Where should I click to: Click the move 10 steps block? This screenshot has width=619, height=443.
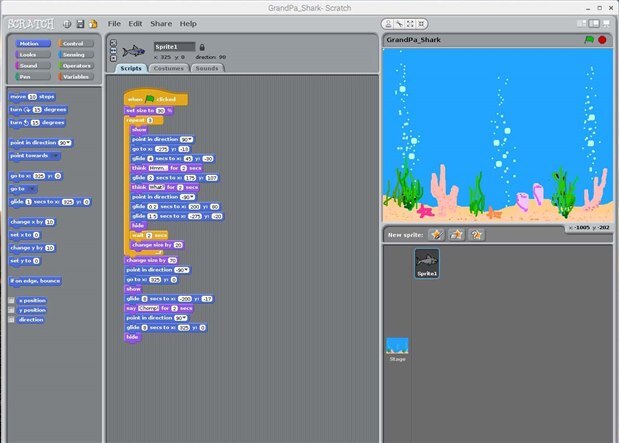click(32, 97)
